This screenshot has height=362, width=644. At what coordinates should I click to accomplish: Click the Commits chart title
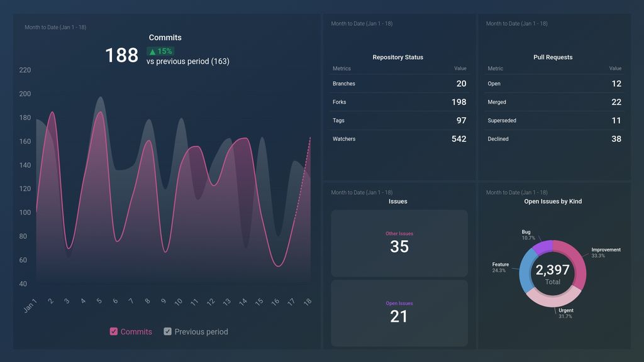pyautogui.click(x=165, y=37)
